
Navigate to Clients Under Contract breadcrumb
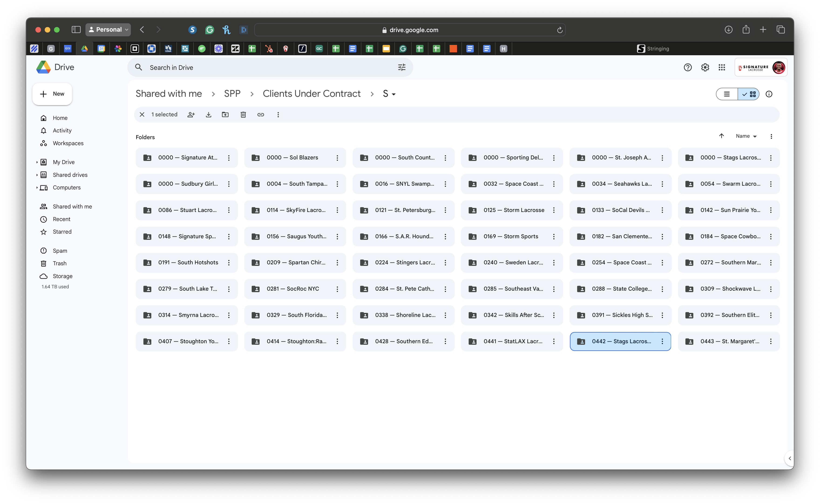(x=312, y=94)
